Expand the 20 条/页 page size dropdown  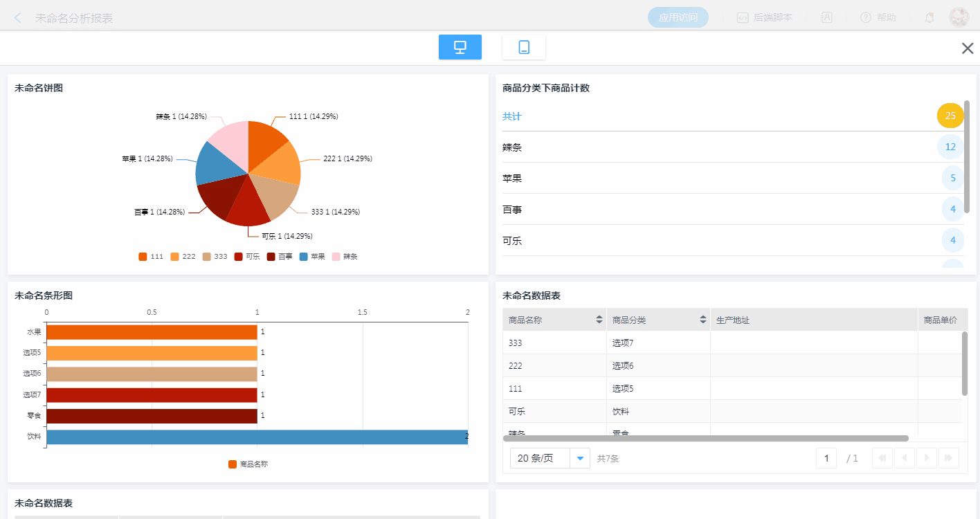pyautogui.click(x=579, y=458)
